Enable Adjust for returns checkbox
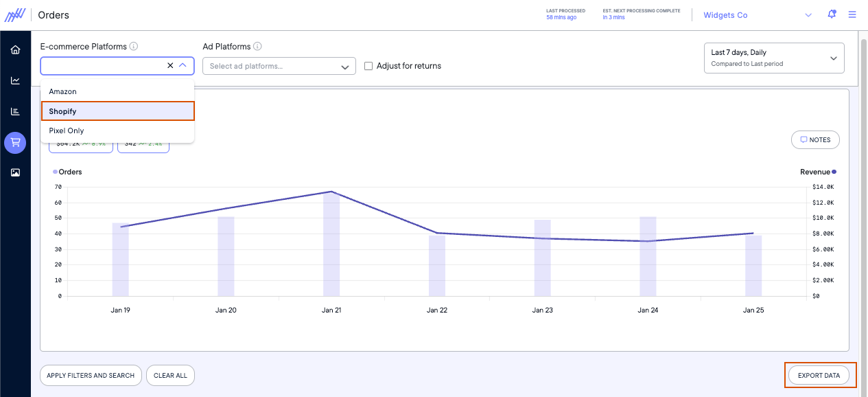Image resolution: width=868 pixels, height=397 pixels. click(x=368, y=66)
